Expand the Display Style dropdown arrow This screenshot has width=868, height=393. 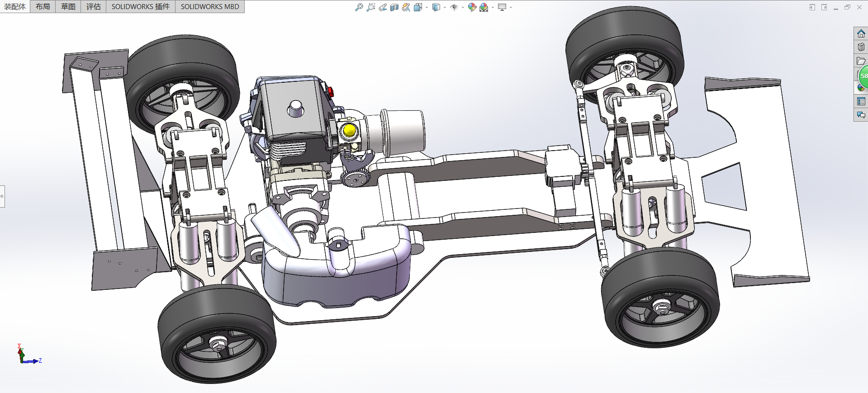point(445,7)
